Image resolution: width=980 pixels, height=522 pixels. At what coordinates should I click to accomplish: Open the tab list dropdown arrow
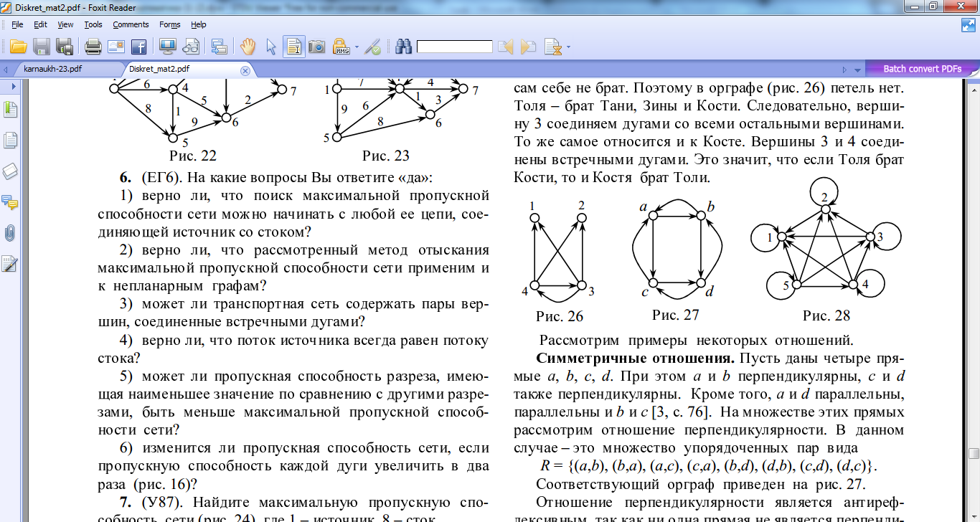857,70
